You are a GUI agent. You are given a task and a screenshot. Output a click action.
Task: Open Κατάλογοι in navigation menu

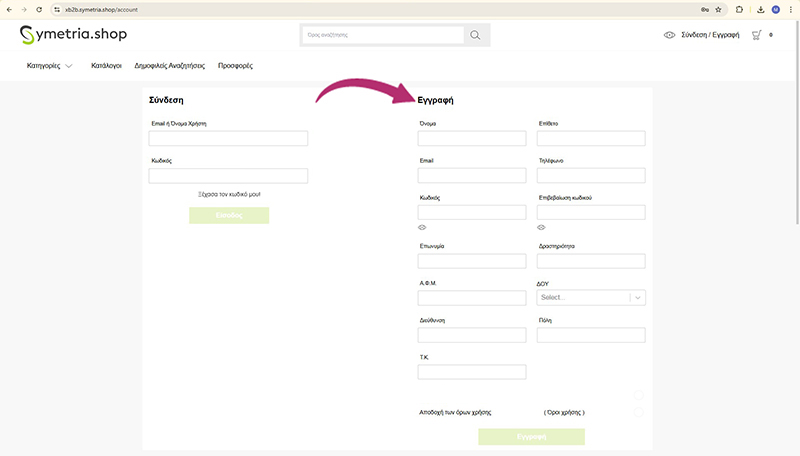click(x=106, y=65)
